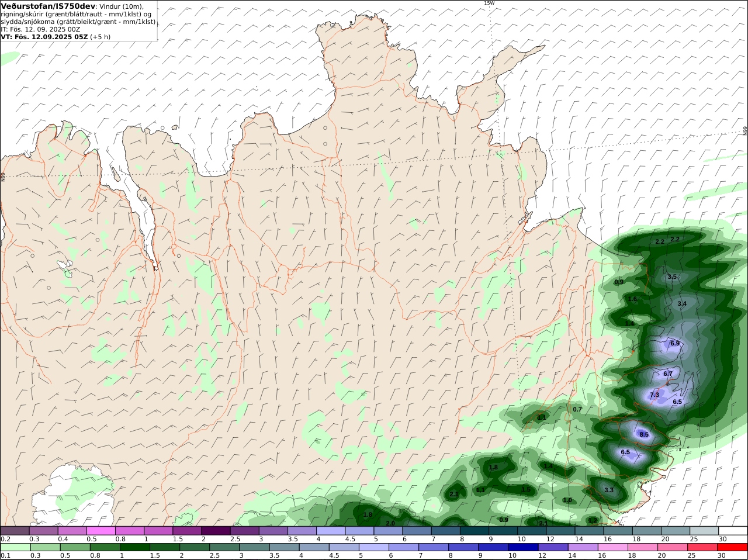Image resolution: width=748 pixels, height=560 pixels.
Task: Click the dark teal swatch at 9 in top row
Action: click(503, 531)
